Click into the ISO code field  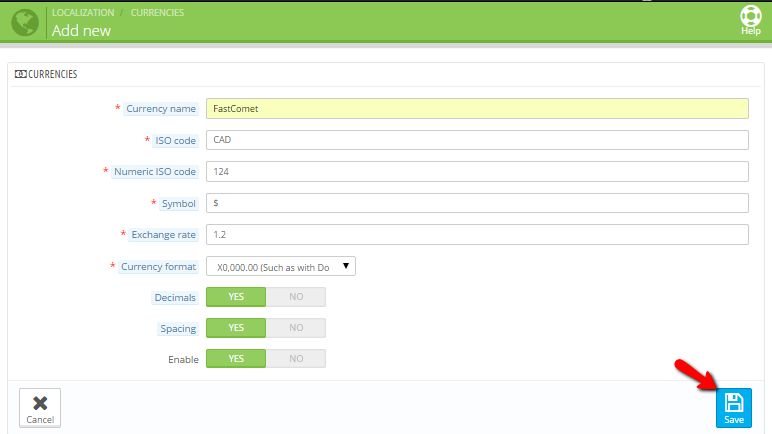[x=477, y=140]
